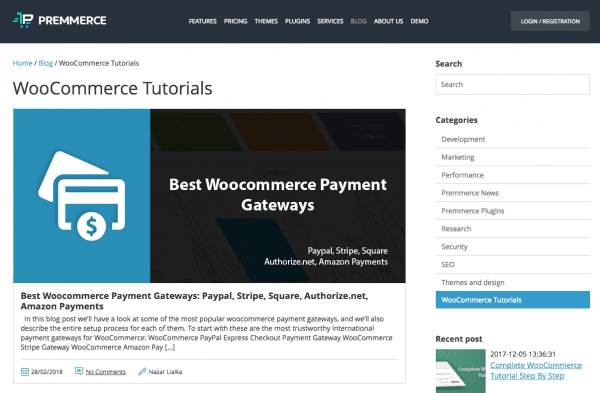Click the Login / Registration button
Screen dimensions: 600x393
(x=550, y=21)
